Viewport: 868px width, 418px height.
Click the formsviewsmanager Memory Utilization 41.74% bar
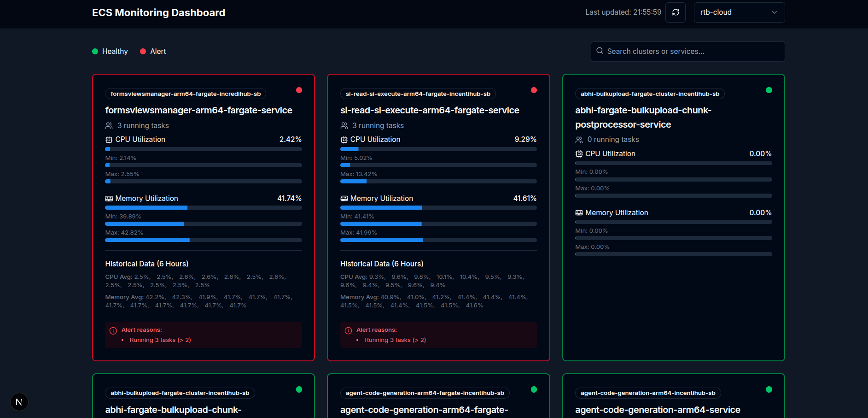(x=203, y=208)
